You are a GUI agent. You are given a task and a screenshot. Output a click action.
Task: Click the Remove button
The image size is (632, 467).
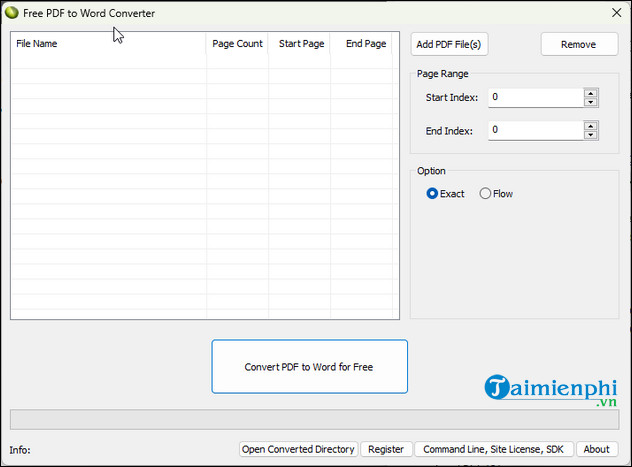coord(579,44)
